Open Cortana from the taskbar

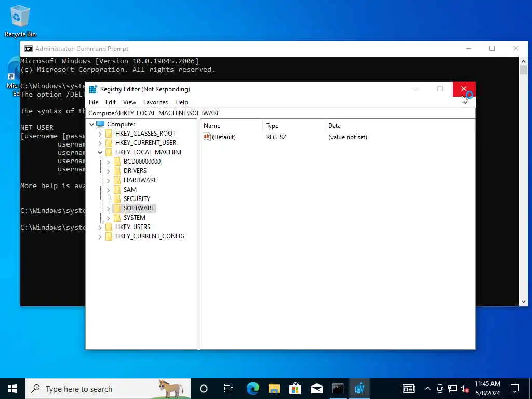coord(203,389)
